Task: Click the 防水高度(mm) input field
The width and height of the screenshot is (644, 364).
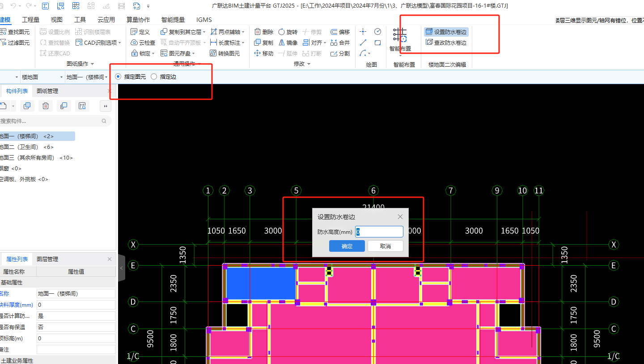Action: pos(379,232)
